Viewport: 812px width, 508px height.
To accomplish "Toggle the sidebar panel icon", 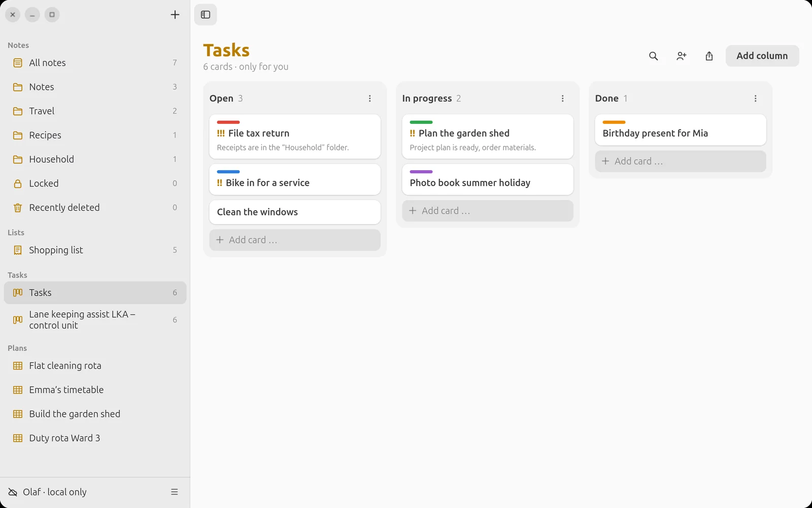I will (206, 15).
